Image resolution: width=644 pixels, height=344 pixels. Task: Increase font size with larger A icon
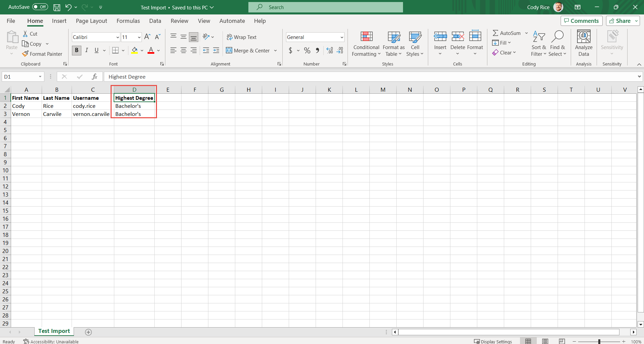(x=147, y=37)
